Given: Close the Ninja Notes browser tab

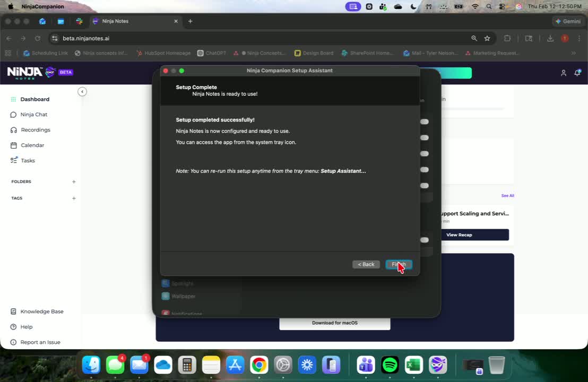Looking at the screenshot, I should (176, 21).
